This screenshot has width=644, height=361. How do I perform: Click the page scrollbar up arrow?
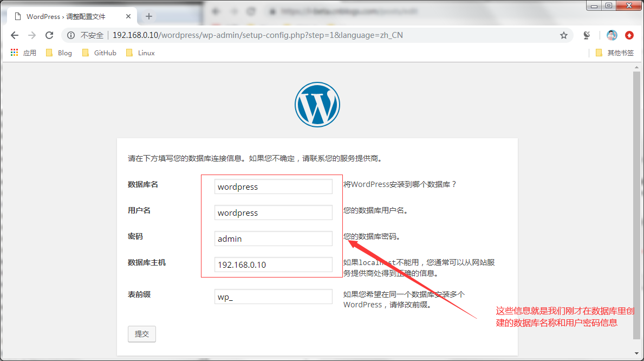coord(636,67)
